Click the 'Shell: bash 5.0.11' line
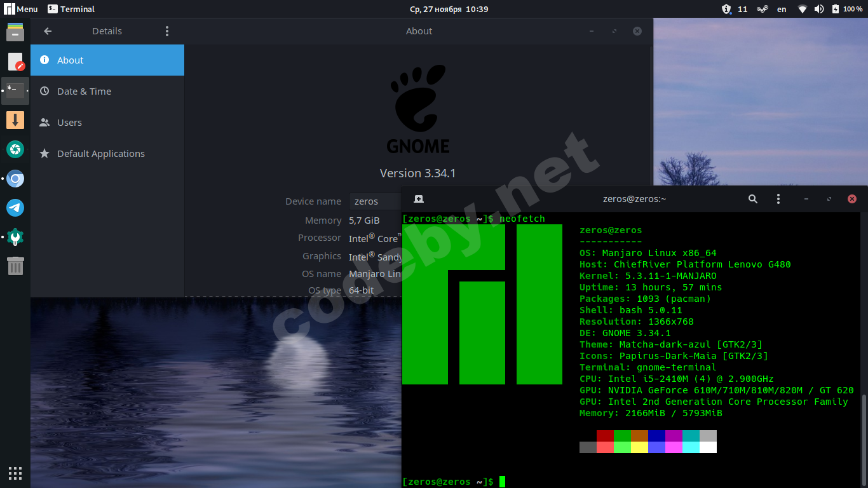Screen dimensions: 868x488 tap(631, 310)
